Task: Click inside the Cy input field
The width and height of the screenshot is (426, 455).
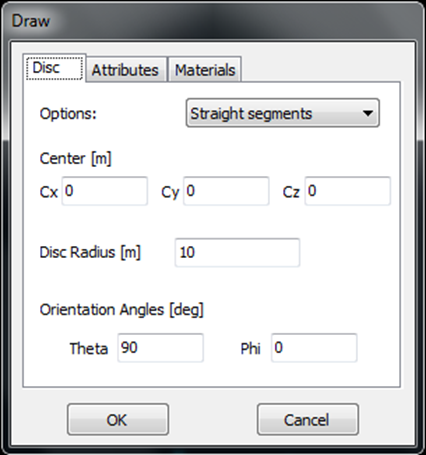Action: click(x=226, y=191)
